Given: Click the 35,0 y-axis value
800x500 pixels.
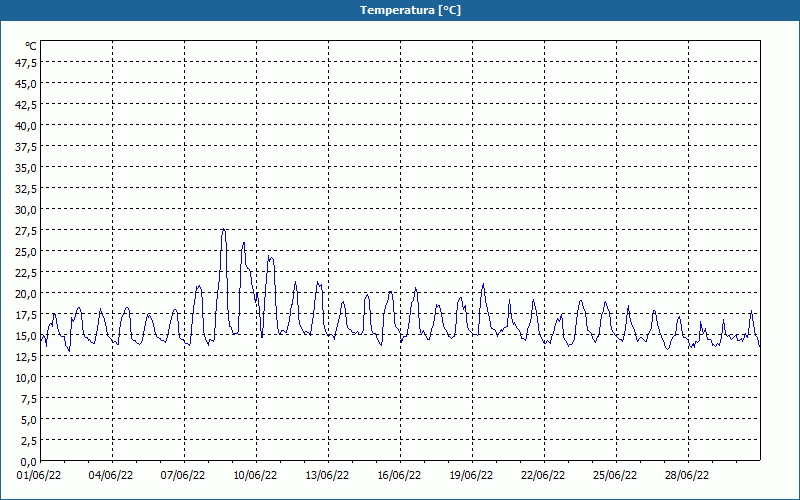Looking at the screenshot, I should [26, 168].
